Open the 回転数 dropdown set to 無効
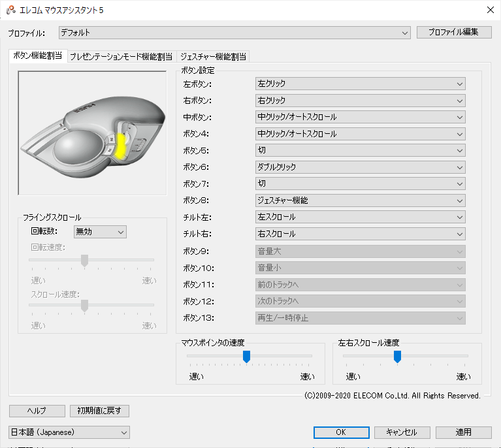The image size is (501, 448). pyautogui.click(x=100, y=232)
